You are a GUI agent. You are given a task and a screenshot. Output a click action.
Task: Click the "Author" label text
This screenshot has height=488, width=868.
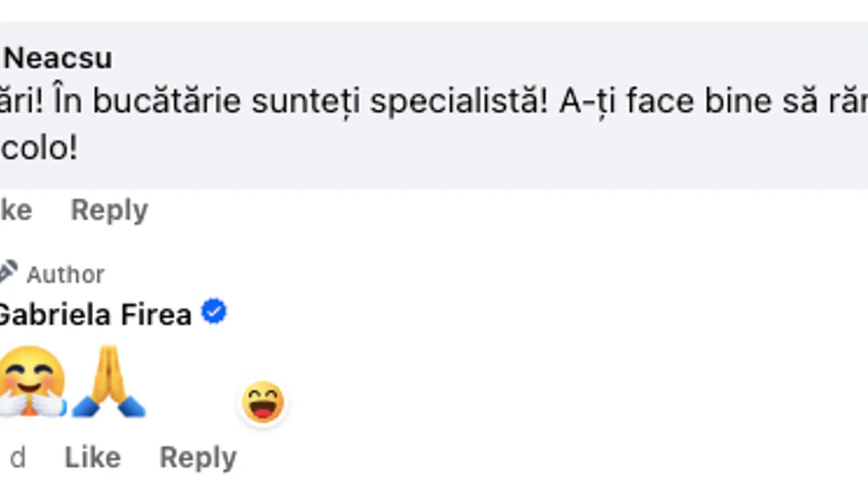[x=66, y=275]
